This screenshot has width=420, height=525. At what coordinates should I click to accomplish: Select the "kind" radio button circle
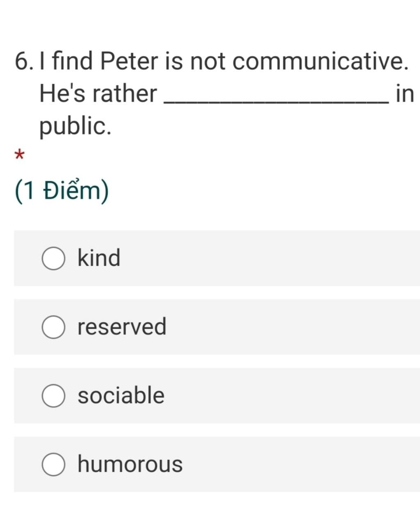tap(53, 259)
